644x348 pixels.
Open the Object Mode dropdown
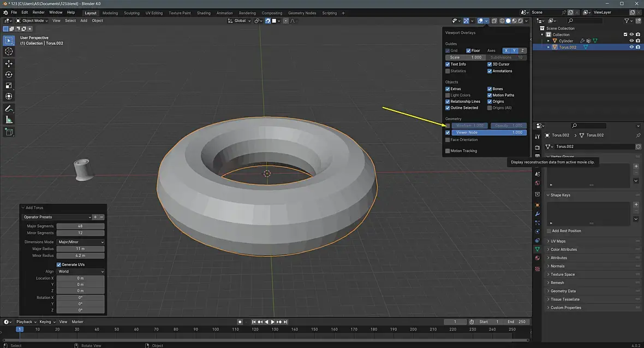(33, 21)
